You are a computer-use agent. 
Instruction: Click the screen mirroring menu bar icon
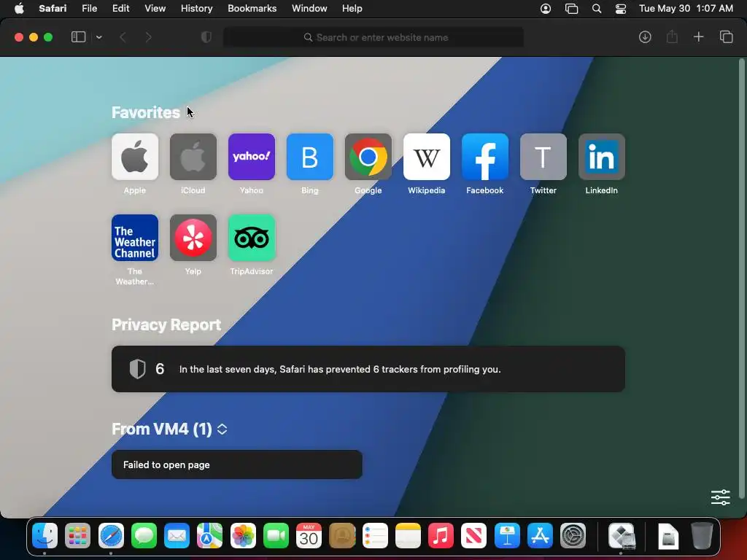[571, 9]
